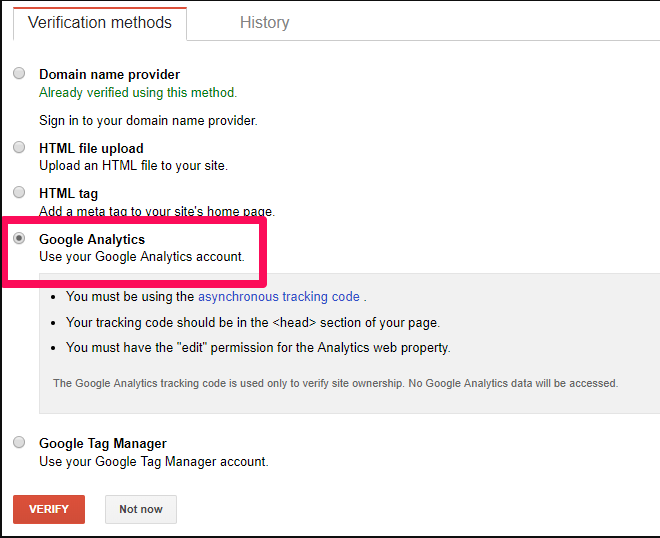This screenshot has width=660, height=538.
Task: Click Sign in to your domain name provider text
Action: pos(148,121)
